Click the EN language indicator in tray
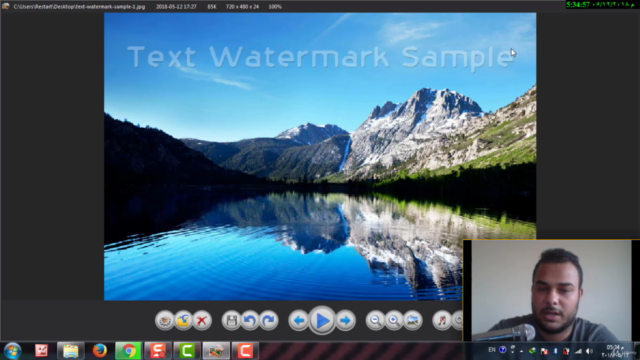This screenshot has width=640, height=360. coord(492,350)
